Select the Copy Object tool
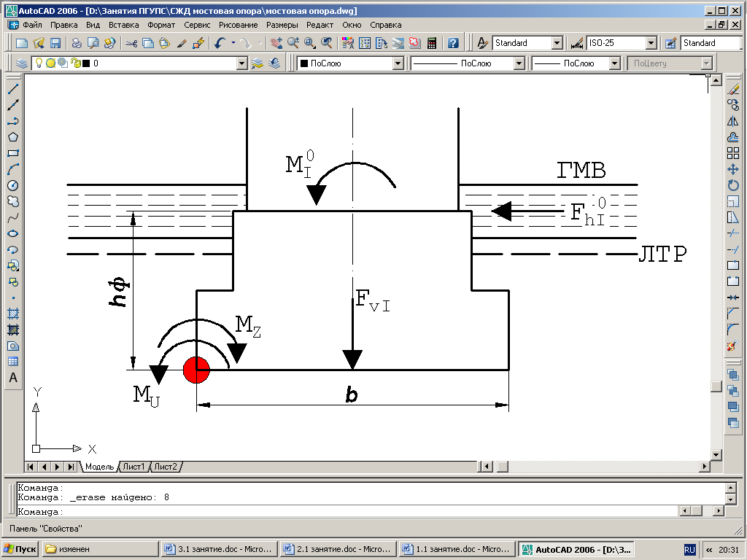 click(x=733, y=105)
